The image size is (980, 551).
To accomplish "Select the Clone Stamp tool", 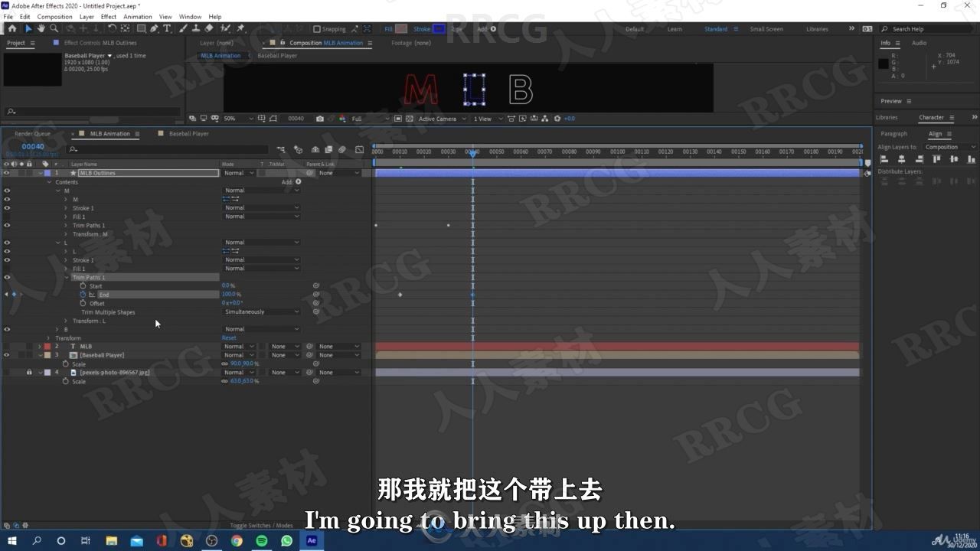I will (x=196, y=28).
